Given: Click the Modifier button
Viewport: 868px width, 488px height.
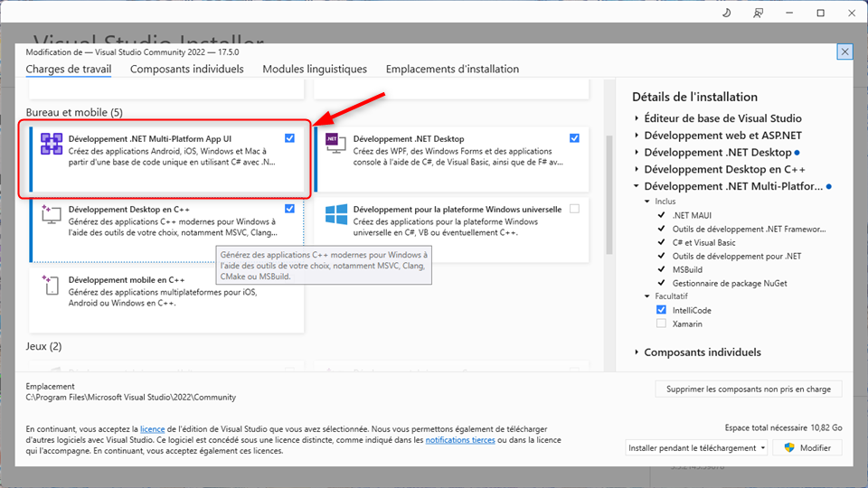Looking at the screenshot, I should click(807, 447).
